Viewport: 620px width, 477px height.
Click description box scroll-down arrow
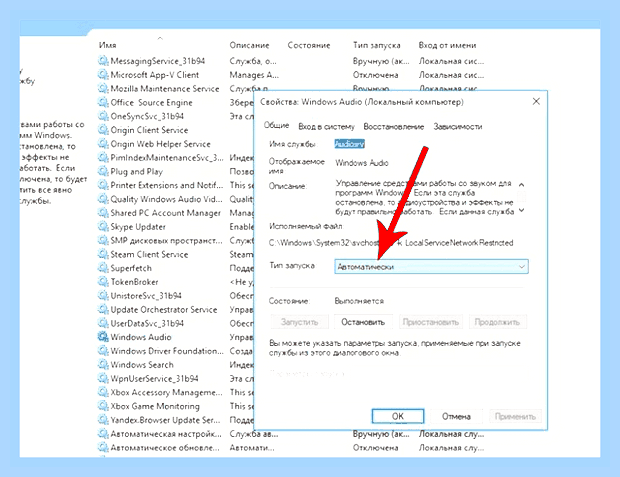(x=522, y=210)
